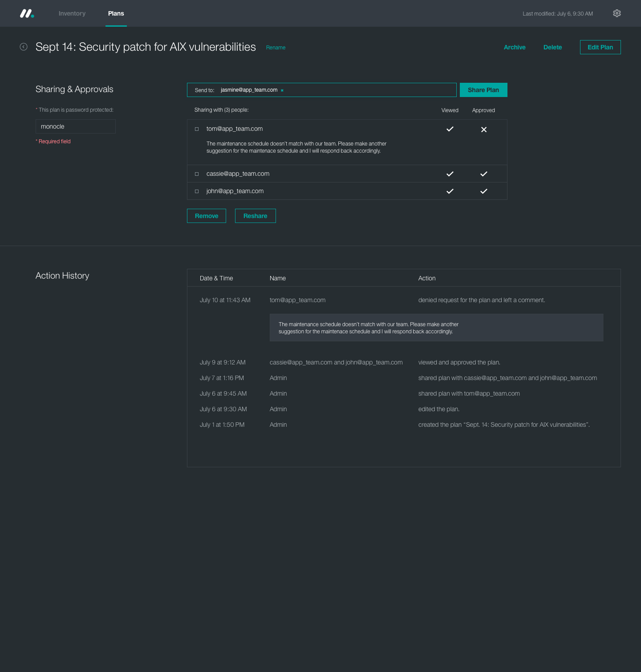Image resolution: width=641 pixels, height=672 pixels.
Task: Click the red Required field notice
Action: click(x=53, y=142)
